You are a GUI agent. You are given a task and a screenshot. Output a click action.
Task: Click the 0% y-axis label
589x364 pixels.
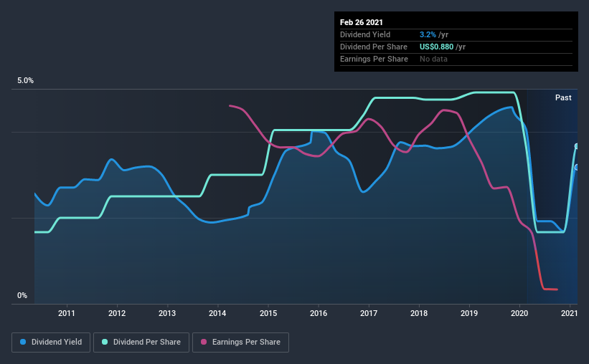pyautogui.click(x=22, y=296)
